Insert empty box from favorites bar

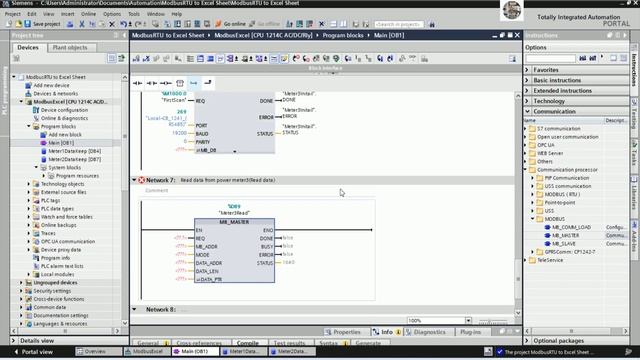point(180,83)
